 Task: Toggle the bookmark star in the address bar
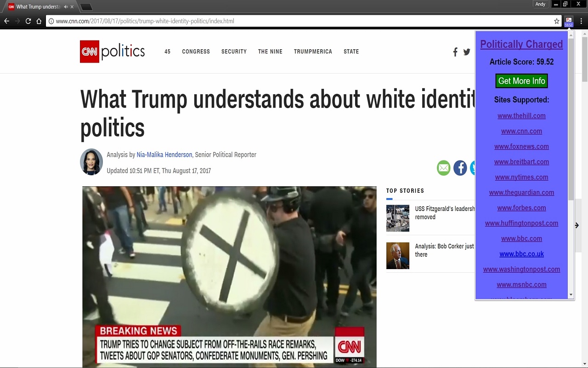(556, 21)
